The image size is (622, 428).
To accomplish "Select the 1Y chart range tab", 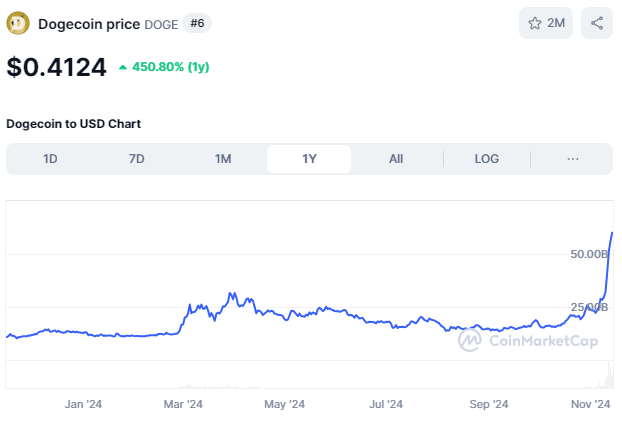I will [x=309, y=159].
